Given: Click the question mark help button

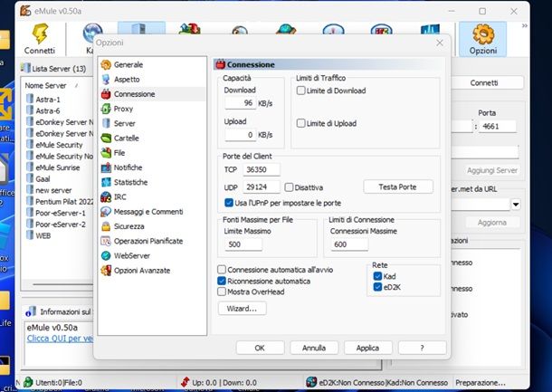Looking at the screenshot, I should tap(422, 348).
